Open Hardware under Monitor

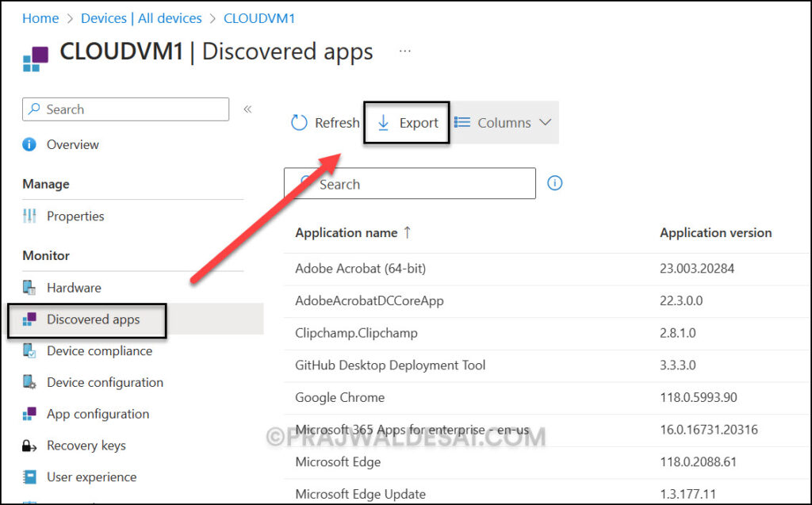click(x=74, y=288)
